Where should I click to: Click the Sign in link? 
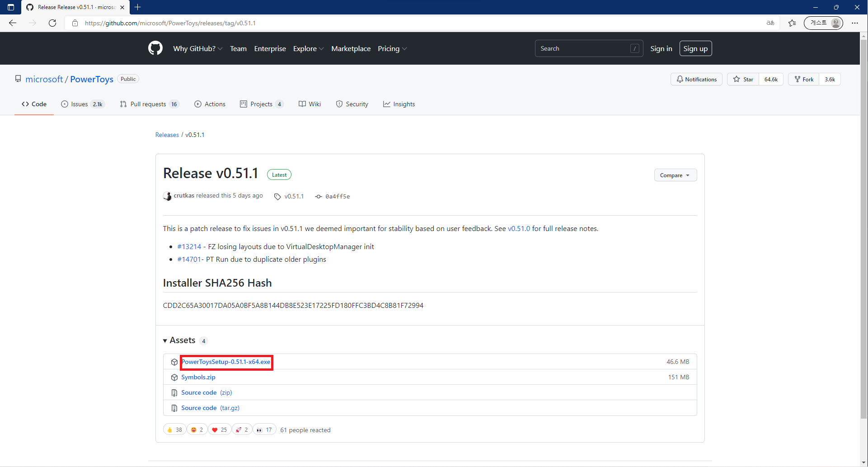[x=661, y=48]
